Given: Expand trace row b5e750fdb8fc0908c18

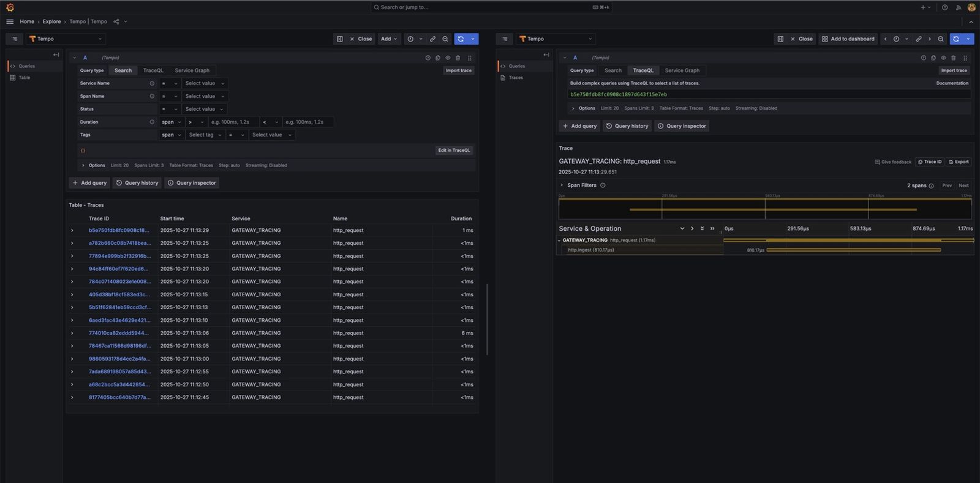Looking at the screenshot, I should [72, 230].
